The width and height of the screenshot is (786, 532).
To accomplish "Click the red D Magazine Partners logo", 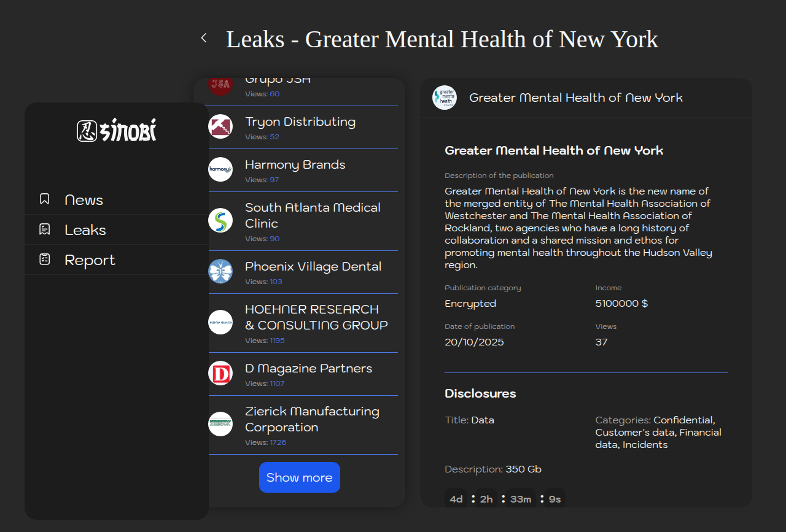I will (x=220, y=373).
